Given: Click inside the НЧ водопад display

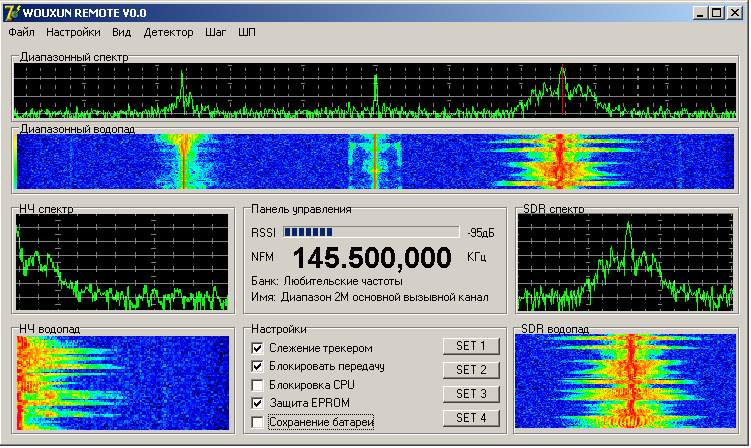Looking at the screenshot, I should (123, 383).
